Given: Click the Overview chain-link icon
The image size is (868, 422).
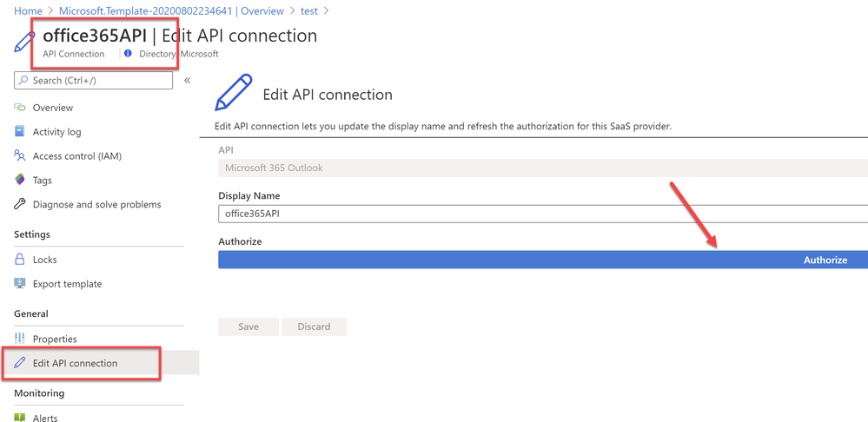Looking at the screenshot, I should (20, 108).
